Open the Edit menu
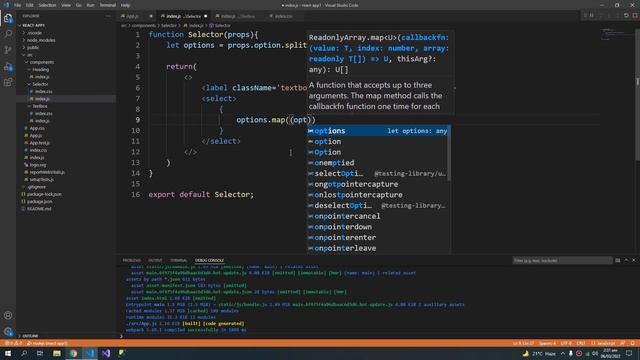640x360 pixels. (30, 5)
